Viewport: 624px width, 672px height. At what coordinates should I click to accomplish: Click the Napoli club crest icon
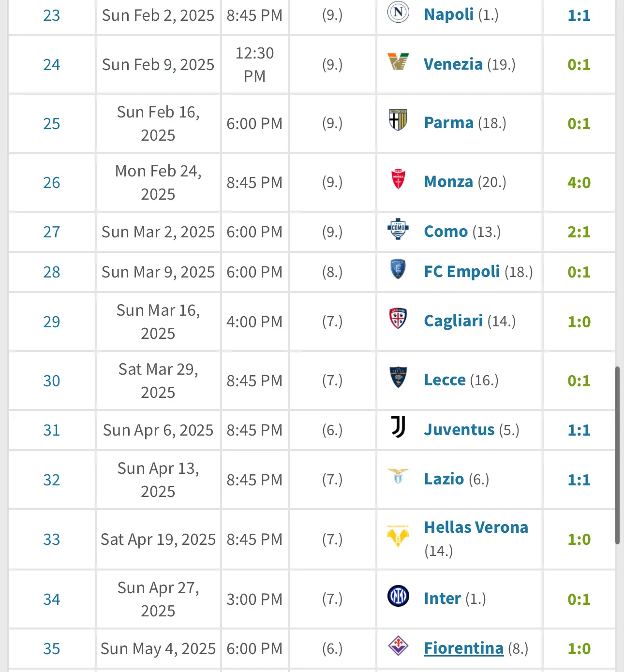tap(398, 13)
